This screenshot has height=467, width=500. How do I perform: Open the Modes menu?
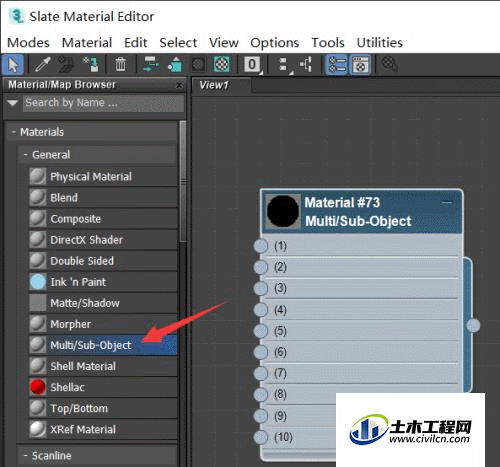click(x=28, y=43)
